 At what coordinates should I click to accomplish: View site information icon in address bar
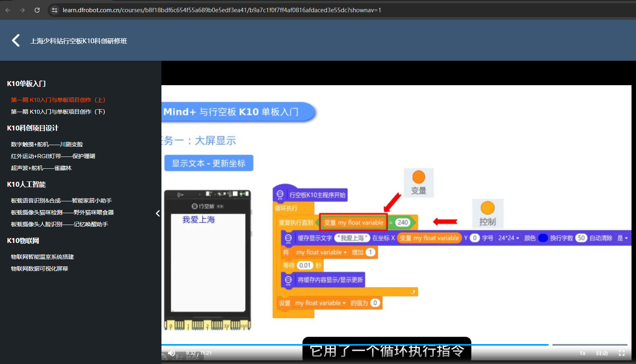(x=55, y=10)
